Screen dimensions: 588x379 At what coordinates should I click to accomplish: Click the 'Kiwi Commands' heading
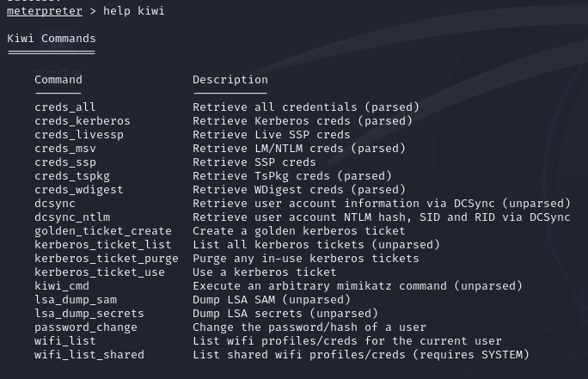pyautogui.click(x=52, y=39)
